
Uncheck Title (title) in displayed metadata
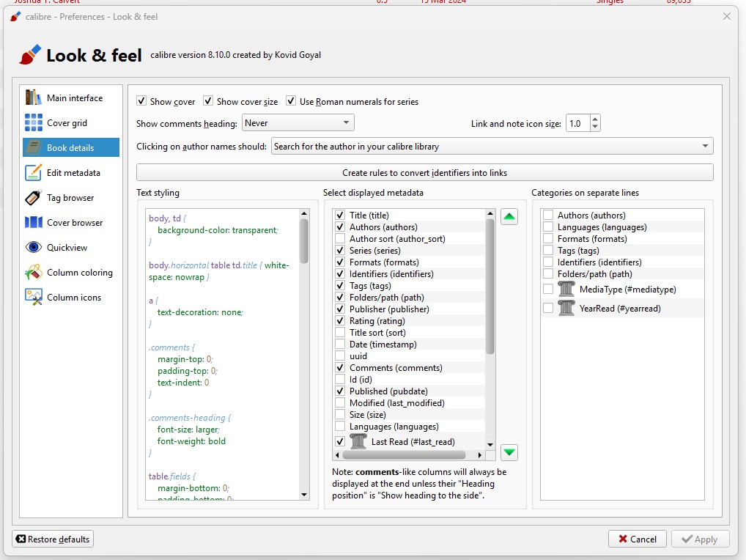[340, 215]
